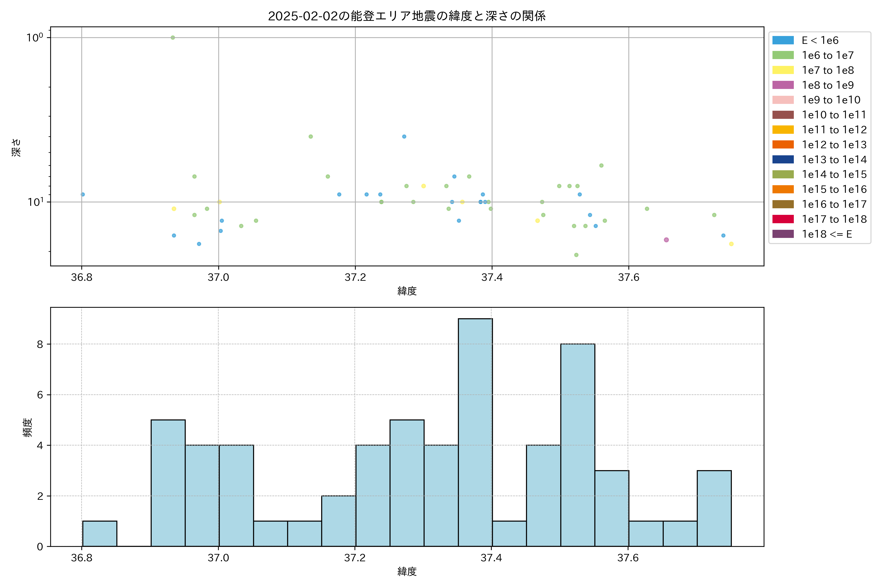882x588 pixels.
Task: Click the navy 1e13 to 1e14 legend swatch
Action: 783,159
